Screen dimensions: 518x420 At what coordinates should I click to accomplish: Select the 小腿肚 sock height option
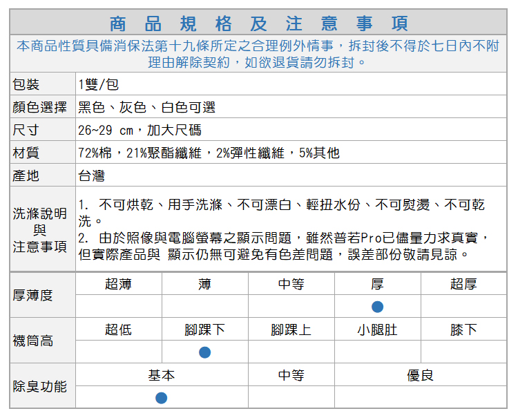coord(377,330)
